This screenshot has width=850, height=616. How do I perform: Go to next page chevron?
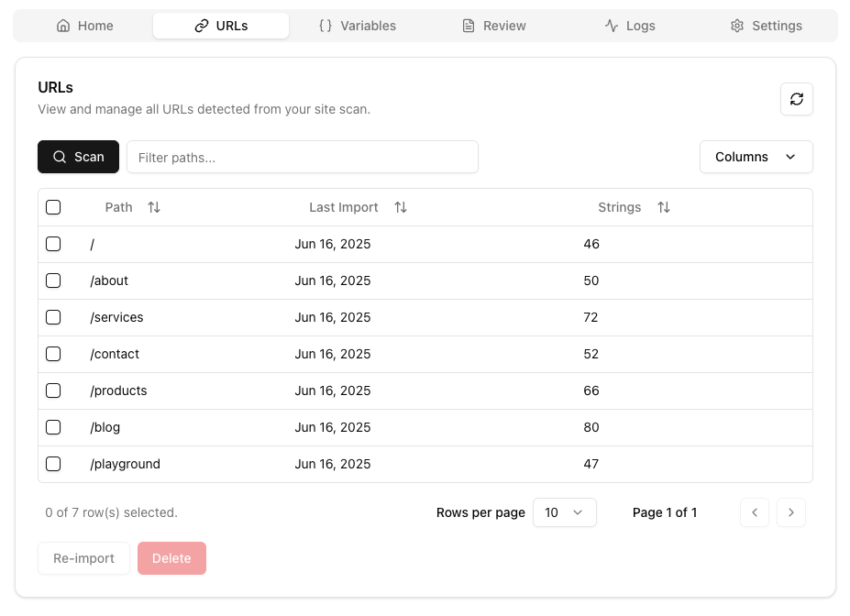click(791, 512)
